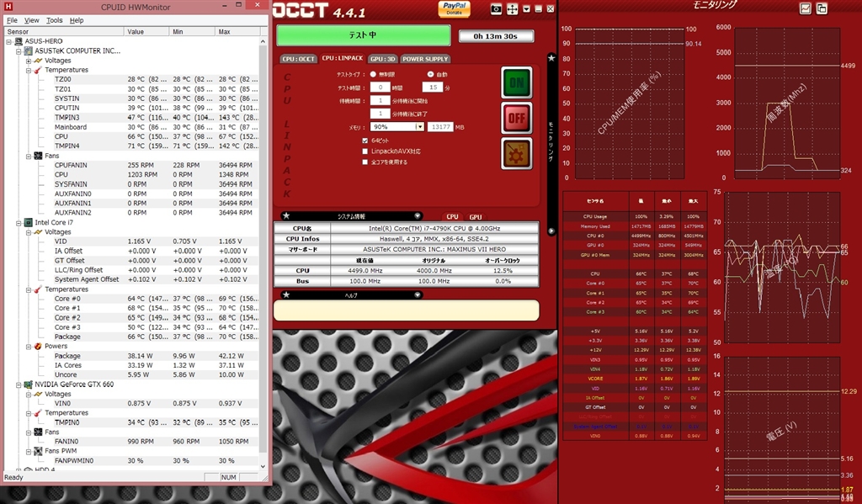Screen dimensions: 862x504
Task: Click the copy-windows icon in monitoring panel
Action: coord(822,8)
